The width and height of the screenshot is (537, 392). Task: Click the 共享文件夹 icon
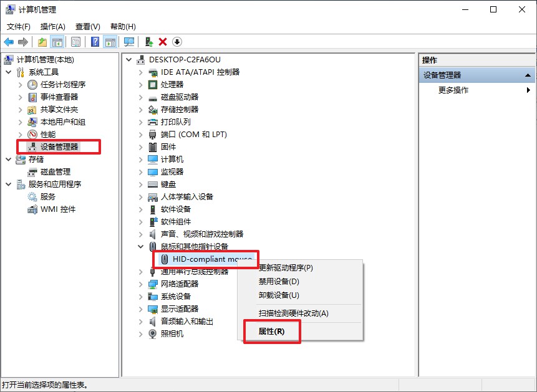click(x=32, y=110)
